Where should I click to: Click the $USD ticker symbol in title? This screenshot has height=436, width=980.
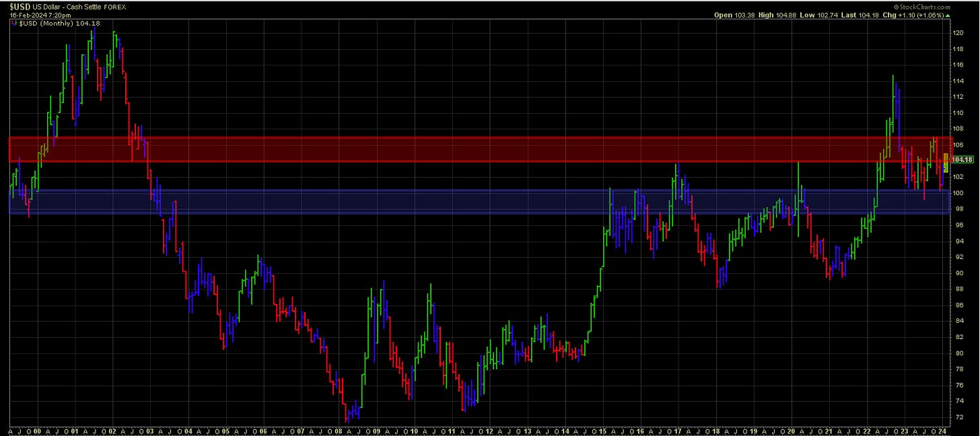coord(20,6)
